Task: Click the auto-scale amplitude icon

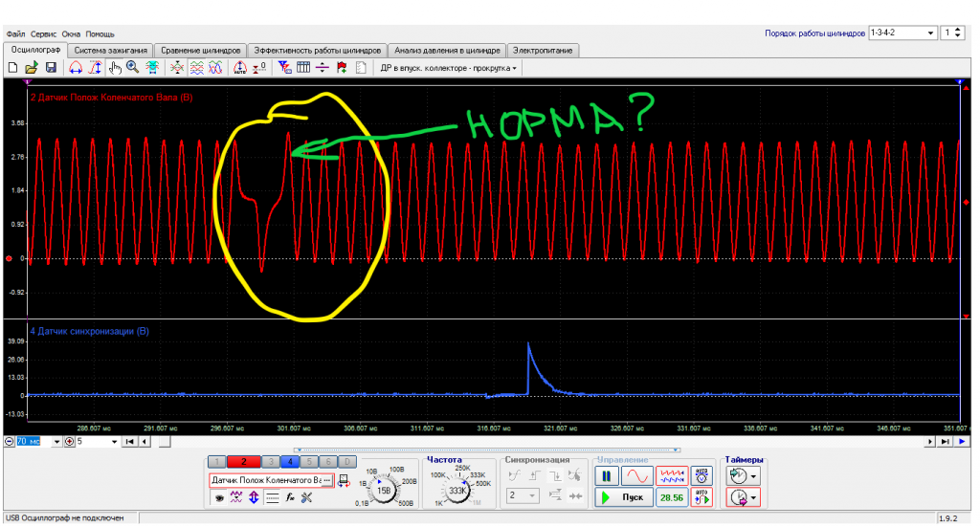Action: pos(240,68)
